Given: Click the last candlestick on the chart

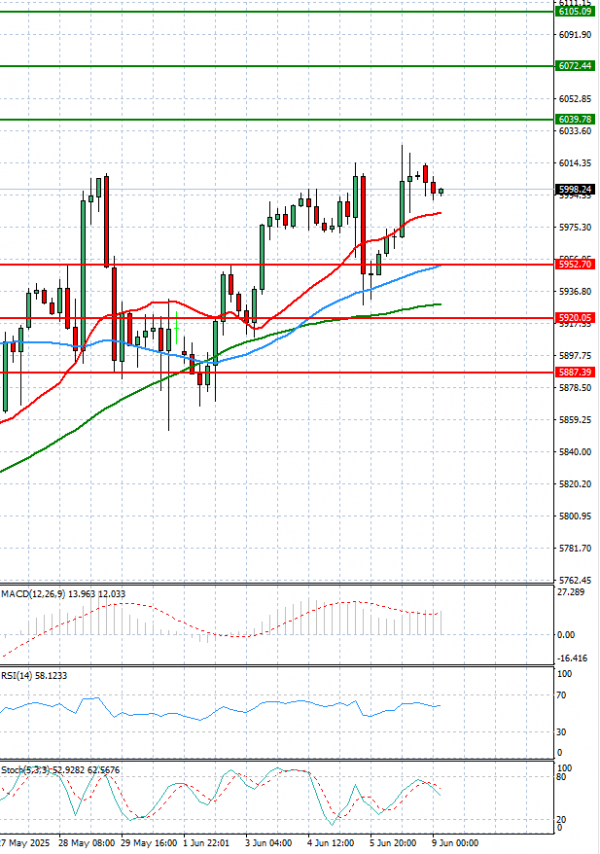Looking at the screenshot, I should [x=441, y=191].
